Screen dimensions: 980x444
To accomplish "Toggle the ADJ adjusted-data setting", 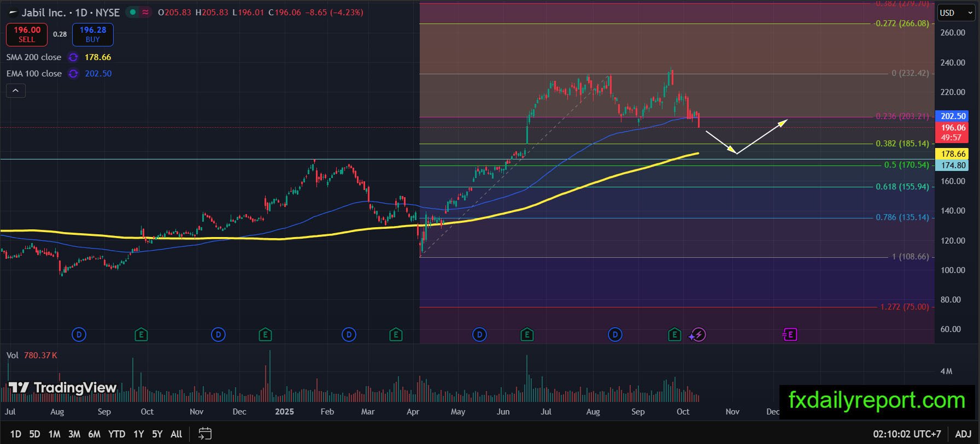I will click(963, 434).
